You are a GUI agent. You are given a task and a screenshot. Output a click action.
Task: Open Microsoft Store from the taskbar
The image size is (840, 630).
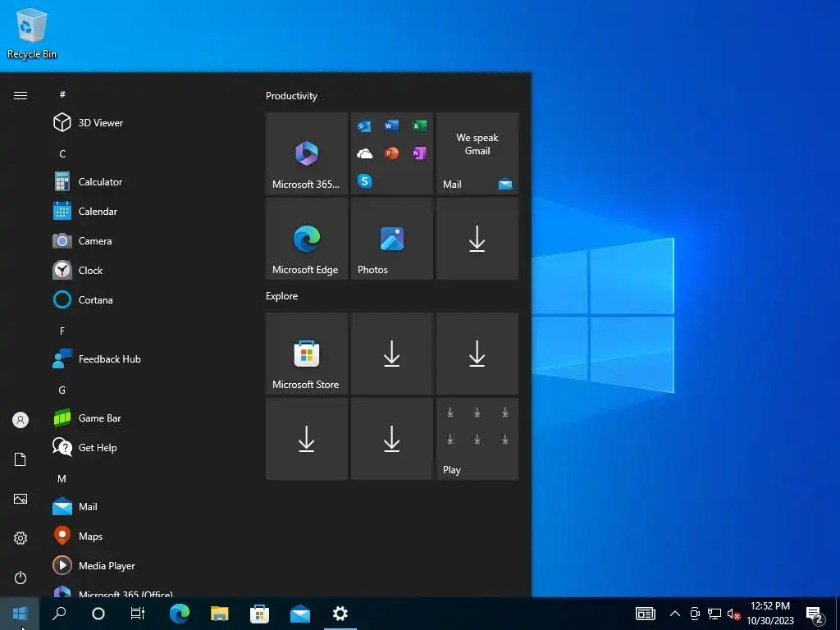[x=260, y=614]
